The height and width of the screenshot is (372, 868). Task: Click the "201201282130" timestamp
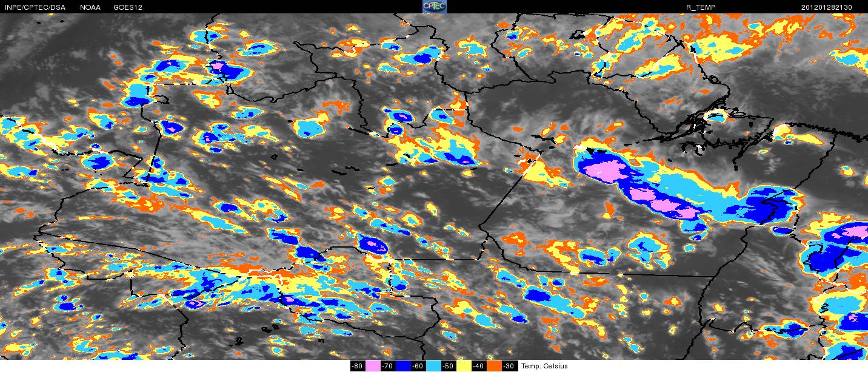[827, 7]
